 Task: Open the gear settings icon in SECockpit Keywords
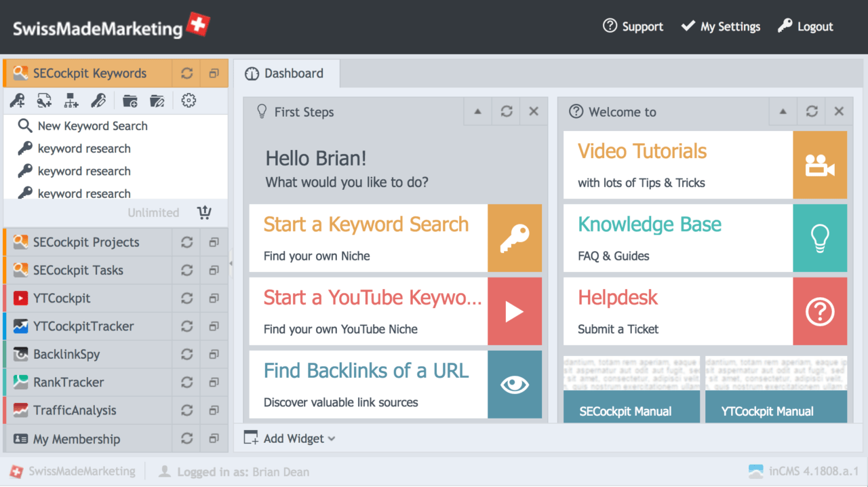click(189, 101)
